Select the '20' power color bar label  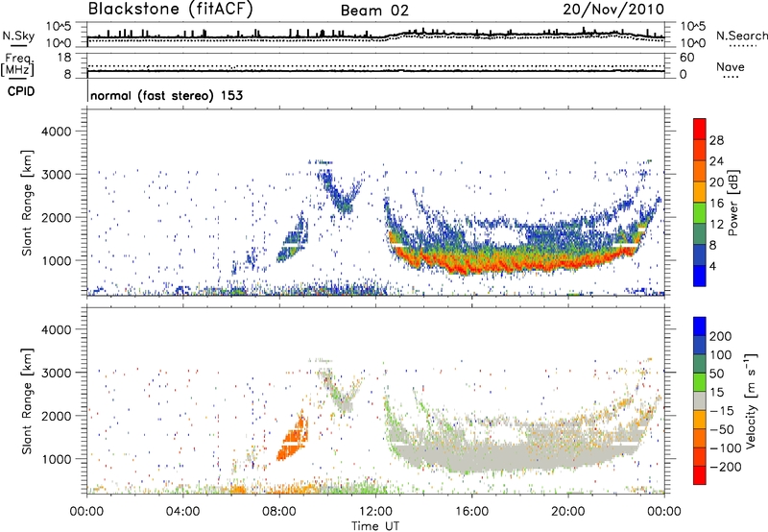click(716, 182)
